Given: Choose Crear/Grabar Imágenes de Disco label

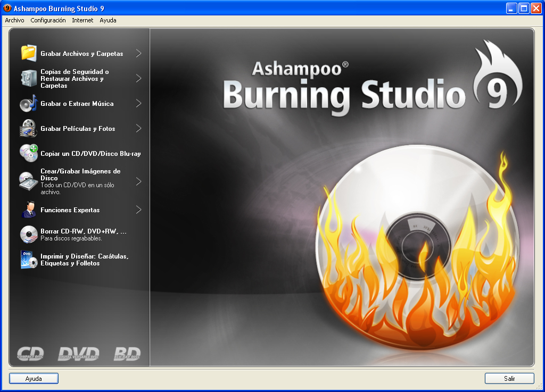Looking at the screenshot, I should pyautogui.click(x=80, y=174).
